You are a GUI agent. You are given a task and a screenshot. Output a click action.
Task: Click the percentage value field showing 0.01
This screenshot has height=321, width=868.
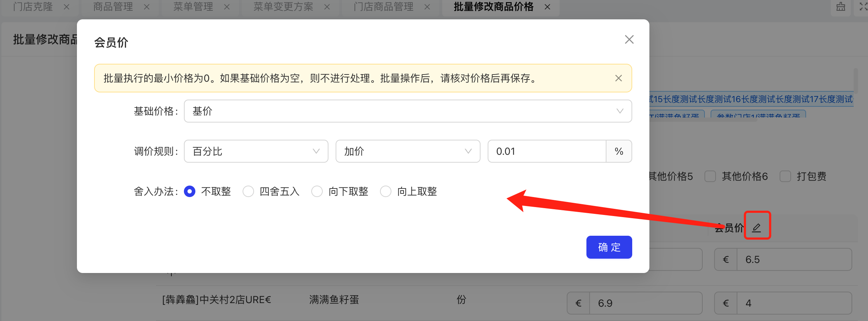[x=547, y=151]
